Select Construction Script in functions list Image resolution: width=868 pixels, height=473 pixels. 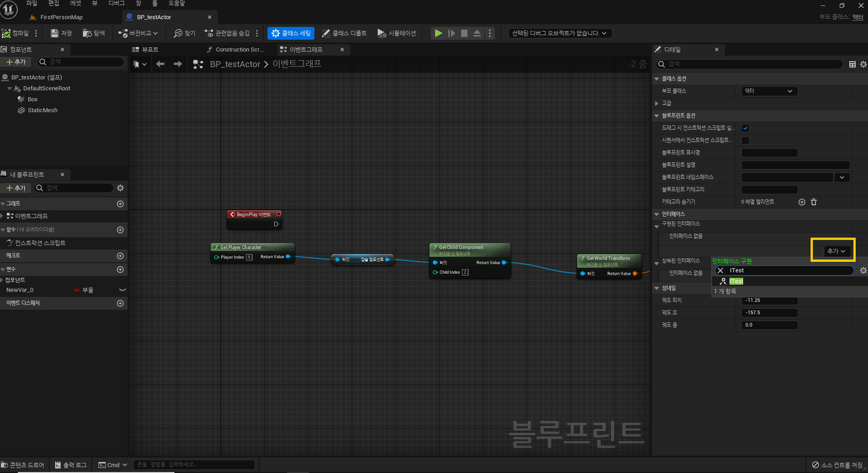tap(40, 243)
